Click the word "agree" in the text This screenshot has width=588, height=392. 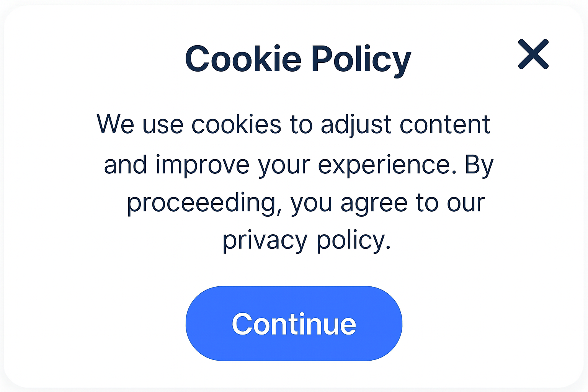(374, 203)
